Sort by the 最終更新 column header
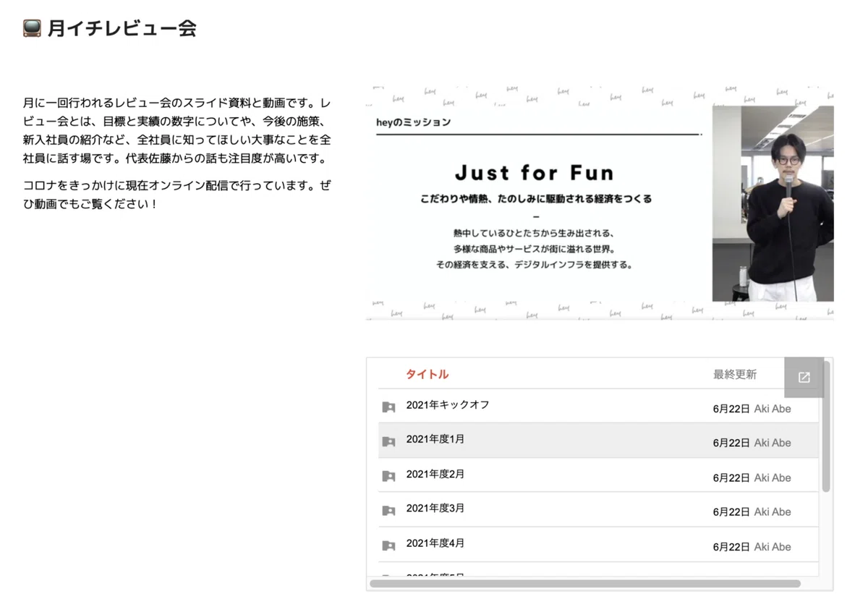This screenshot has height=607, width=868. click(x=735, y=374)
